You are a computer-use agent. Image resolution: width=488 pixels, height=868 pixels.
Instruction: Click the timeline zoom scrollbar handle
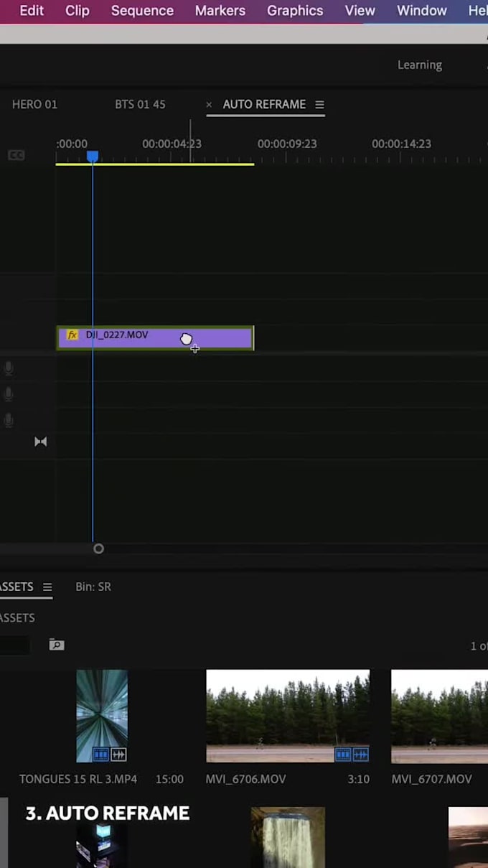point(99,549)
